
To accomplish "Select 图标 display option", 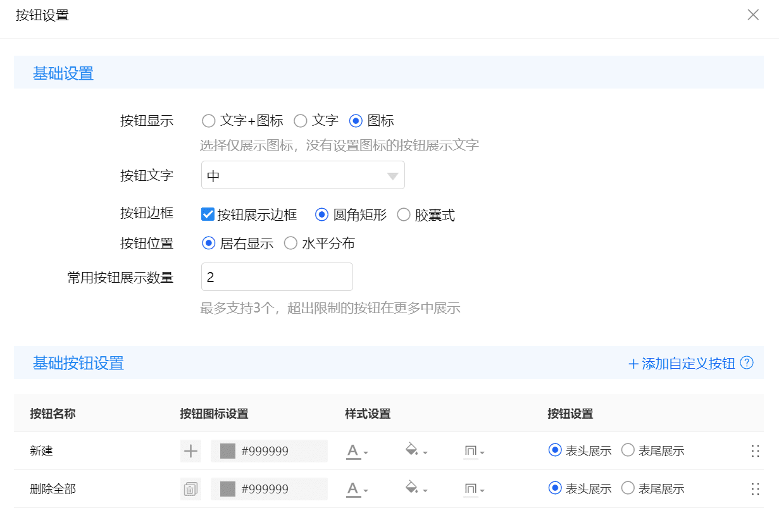I will tap(356, 121).
